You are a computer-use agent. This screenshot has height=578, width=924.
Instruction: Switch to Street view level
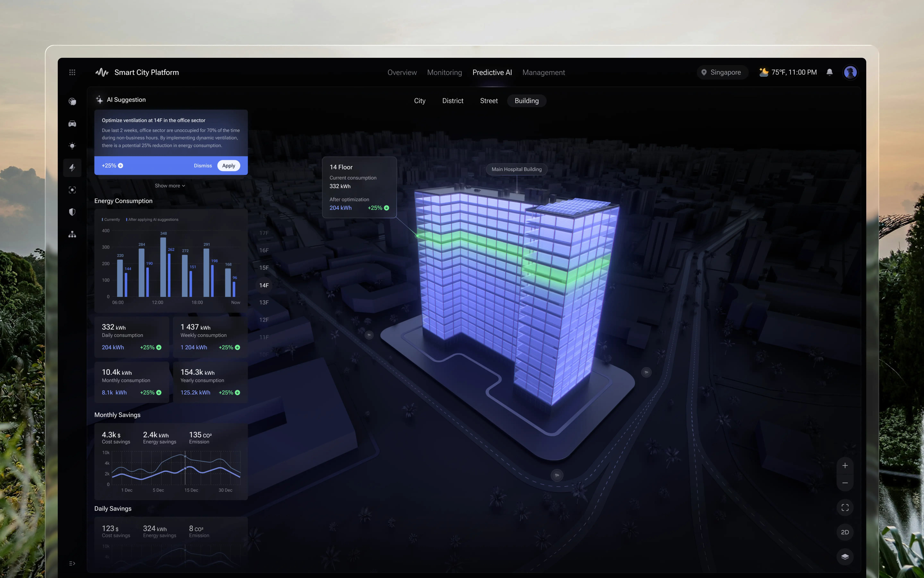pos(489,101)
